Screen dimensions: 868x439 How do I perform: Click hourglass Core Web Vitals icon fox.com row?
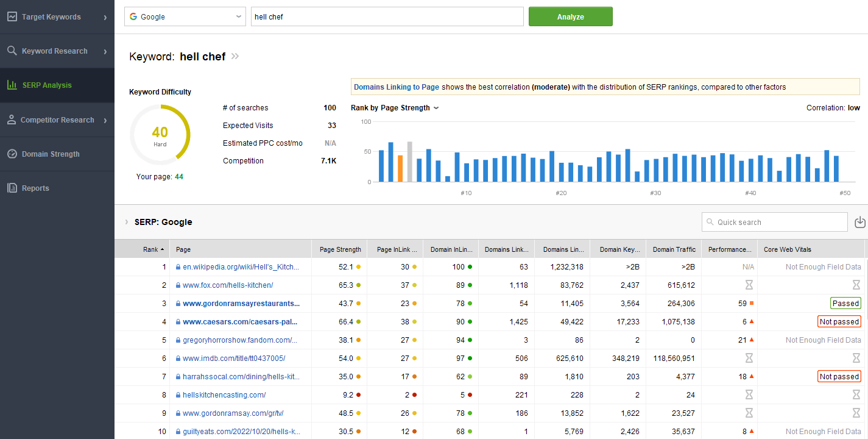tap(856, 285)
